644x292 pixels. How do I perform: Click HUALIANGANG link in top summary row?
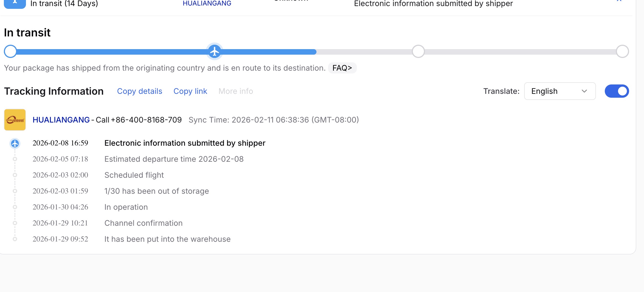point(207,3)
